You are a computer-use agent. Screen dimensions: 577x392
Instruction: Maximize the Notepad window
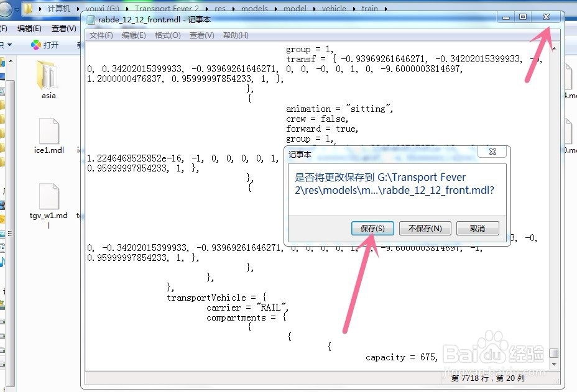point(522,17)
